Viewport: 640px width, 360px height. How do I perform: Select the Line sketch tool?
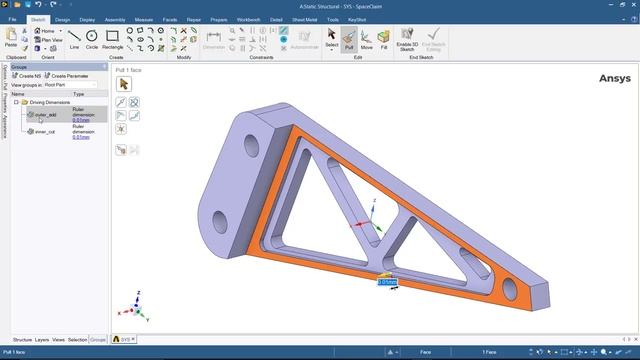74,40
